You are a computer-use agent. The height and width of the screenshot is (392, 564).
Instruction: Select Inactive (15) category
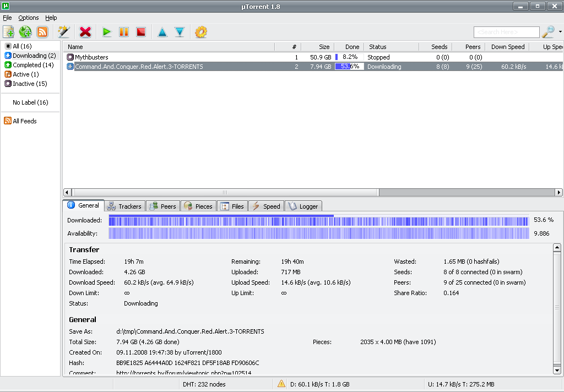(25, 84)
